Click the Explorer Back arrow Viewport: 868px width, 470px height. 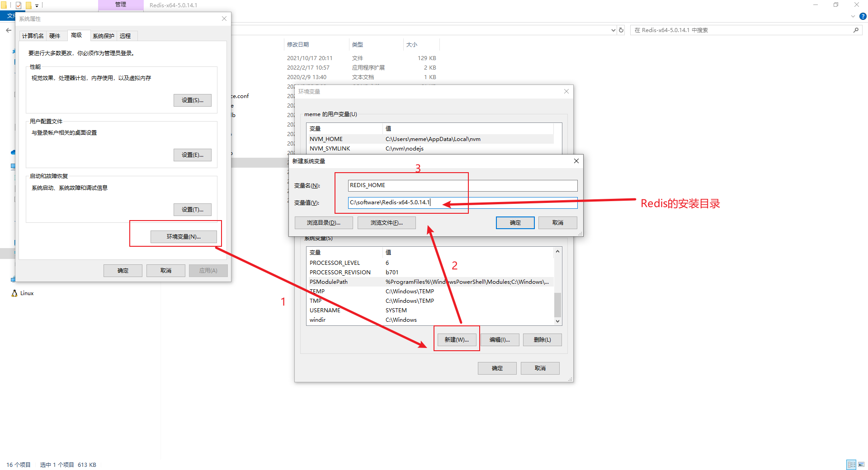[x=9, y=30]
